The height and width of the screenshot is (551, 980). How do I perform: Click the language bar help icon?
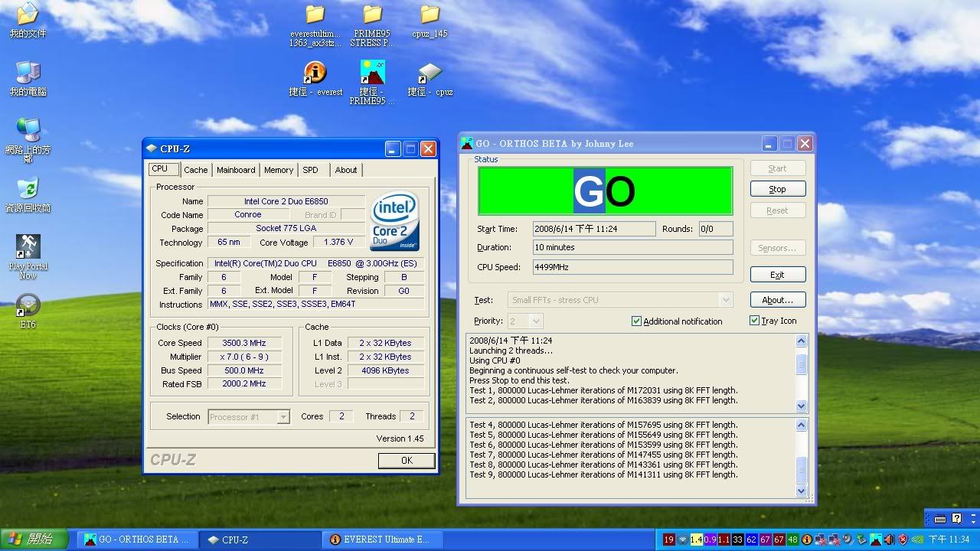[956, 518]
